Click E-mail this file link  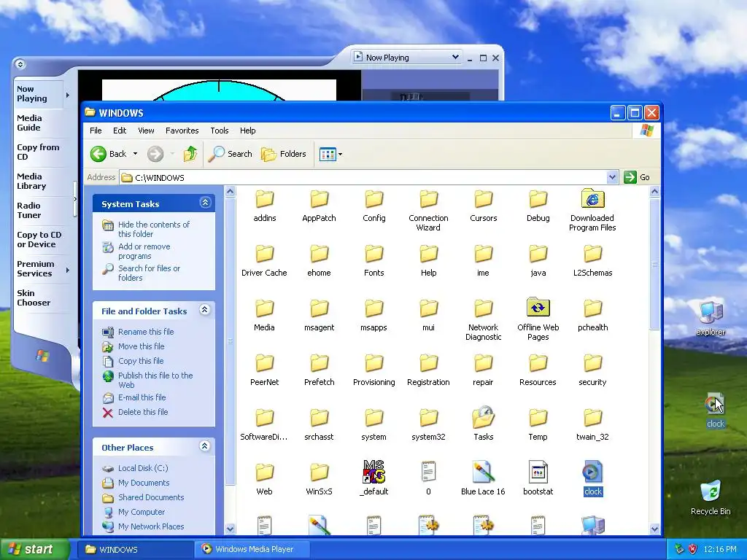[142, 397]
